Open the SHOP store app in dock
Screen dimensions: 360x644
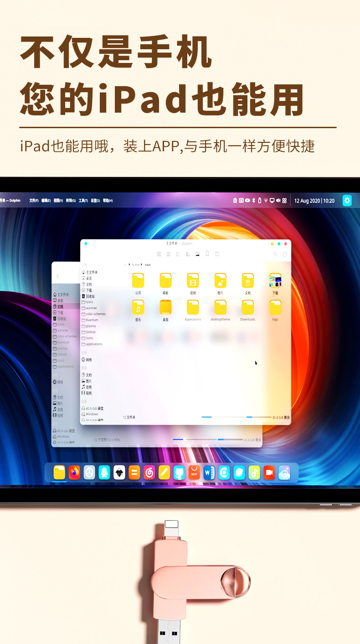(x=194, y=473)
